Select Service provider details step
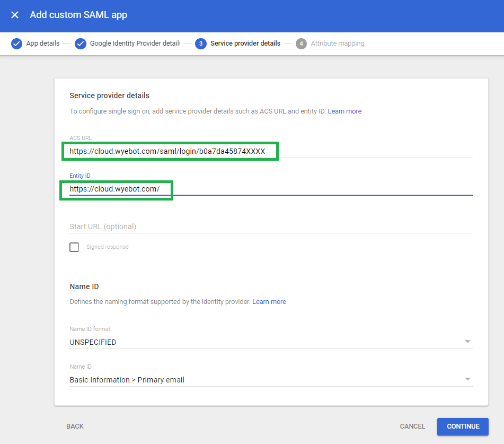This screenshot has width=504, height=444. (x=245, y=43)
